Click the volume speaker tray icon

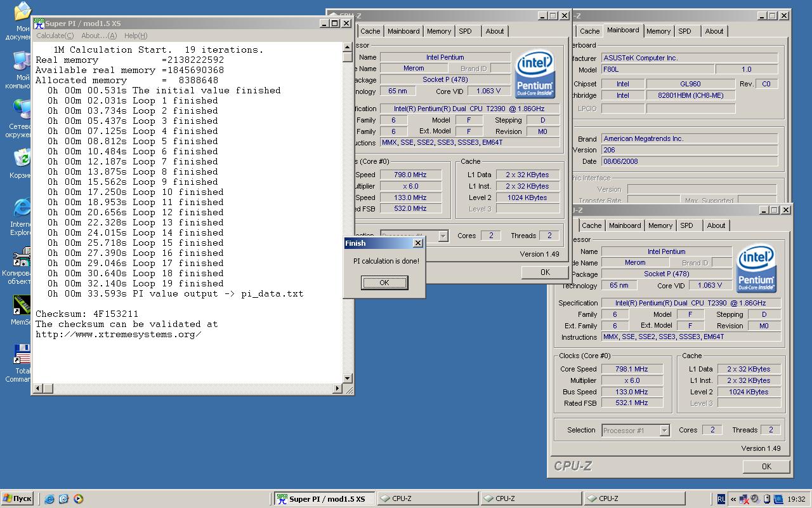[756, 499]
